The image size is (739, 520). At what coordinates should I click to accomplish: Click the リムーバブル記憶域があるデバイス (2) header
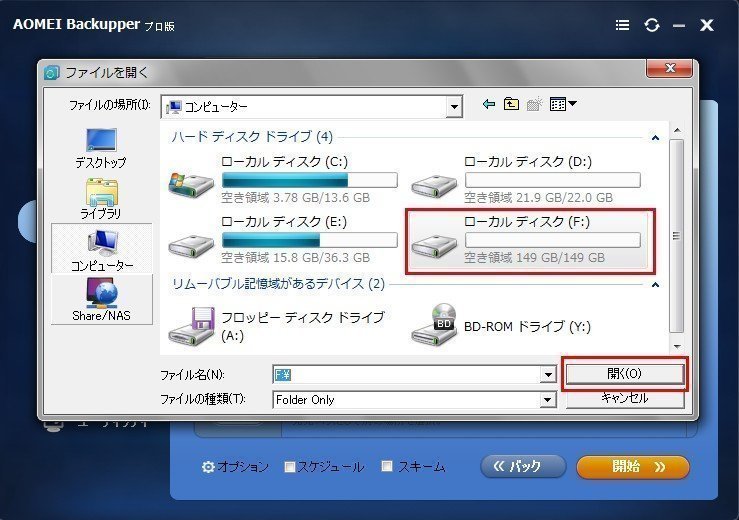pyautogui.click(x=278, y=284)
